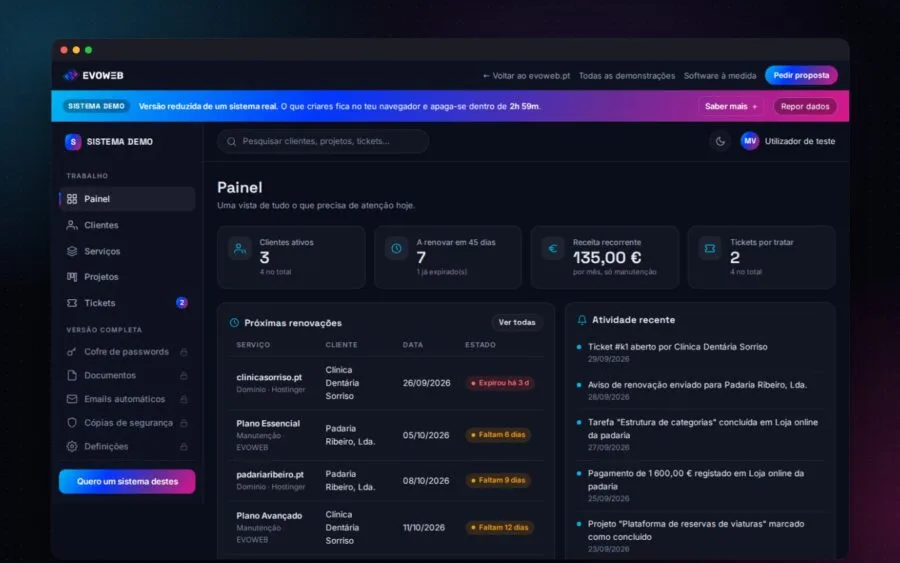Viewport: 900px width, 563px height.
Task: Open Ticket #k1 aberto activity entry
Action: coord(700,352)
